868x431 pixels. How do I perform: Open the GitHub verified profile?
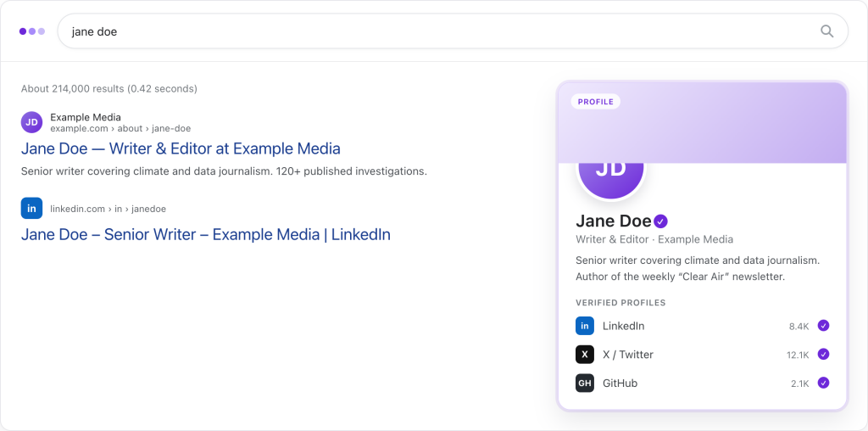point(703,383)
